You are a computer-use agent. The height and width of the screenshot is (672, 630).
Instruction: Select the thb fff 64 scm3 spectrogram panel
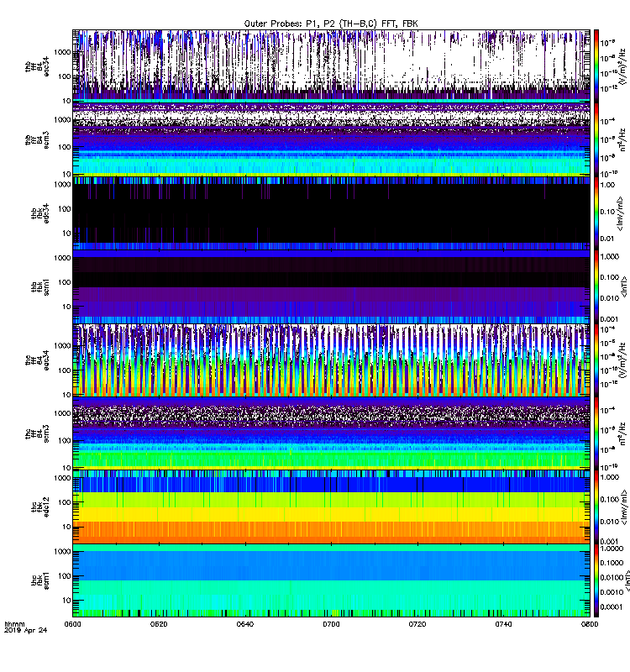(x=331, y=139)
